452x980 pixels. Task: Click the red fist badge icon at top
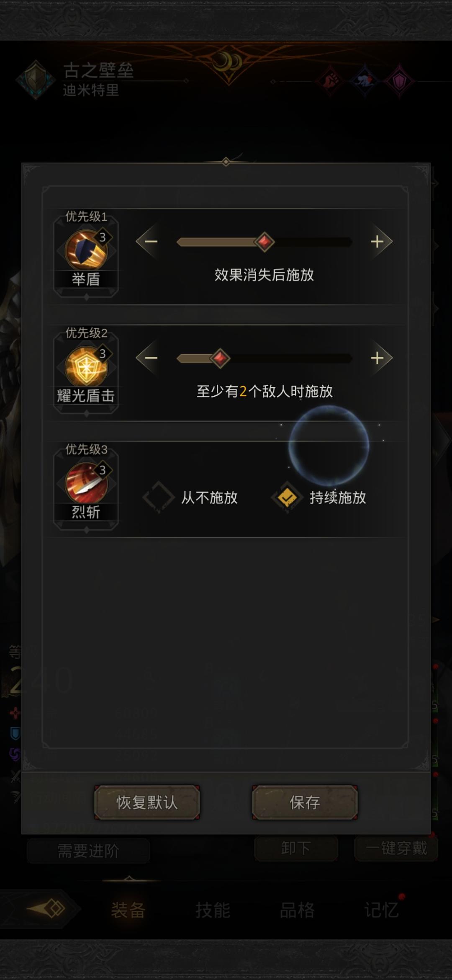pos(331,80)
